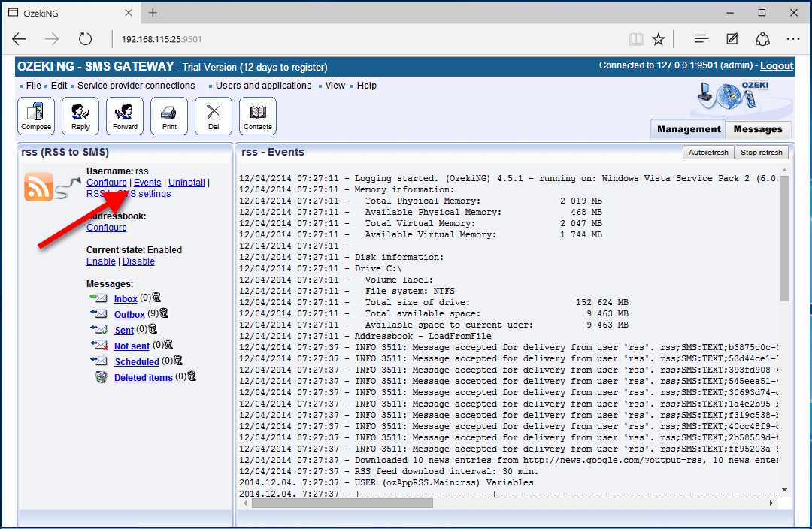
Task: Empty the Not sent trash icon
Action: pos(168,345)
